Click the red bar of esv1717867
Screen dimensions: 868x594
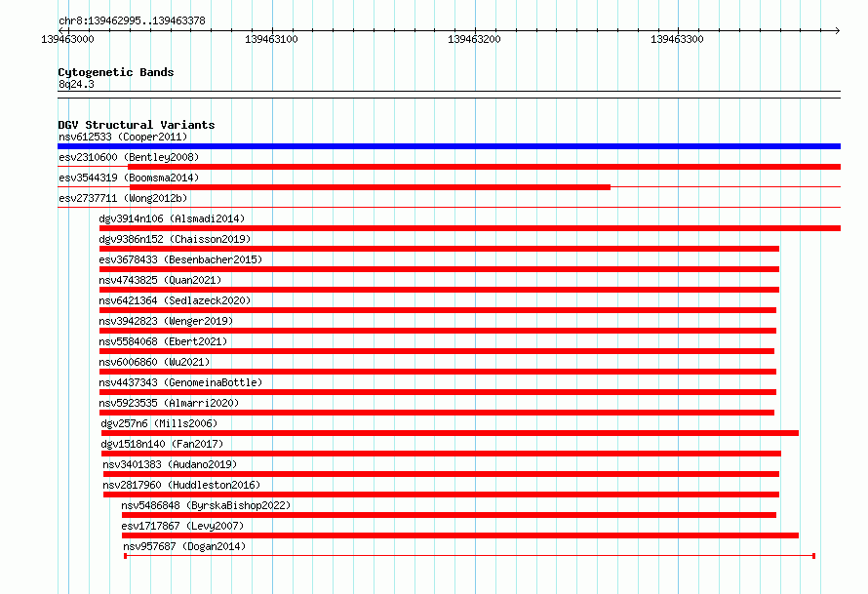[x=460, y=535]
